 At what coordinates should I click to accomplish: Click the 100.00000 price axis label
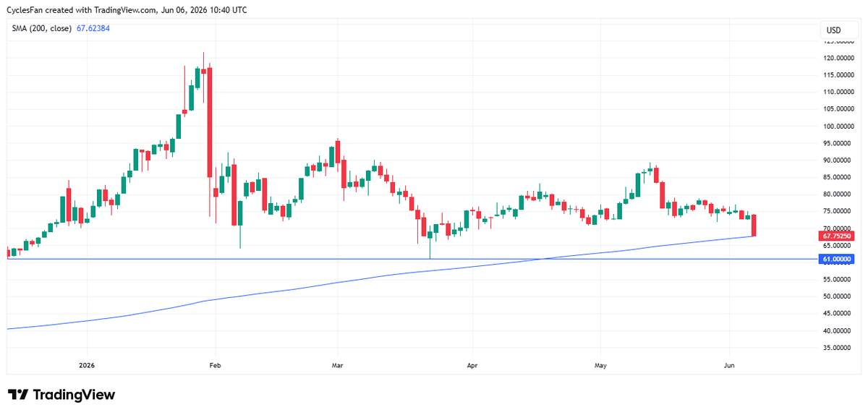(x=838, y=127)
